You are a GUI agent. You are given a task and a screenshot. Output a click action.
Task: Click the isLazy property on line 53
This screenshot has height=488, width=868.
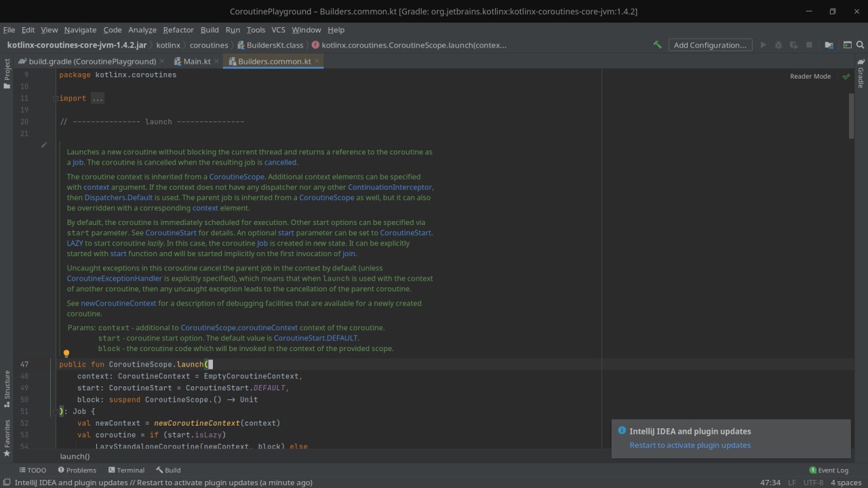210,434
